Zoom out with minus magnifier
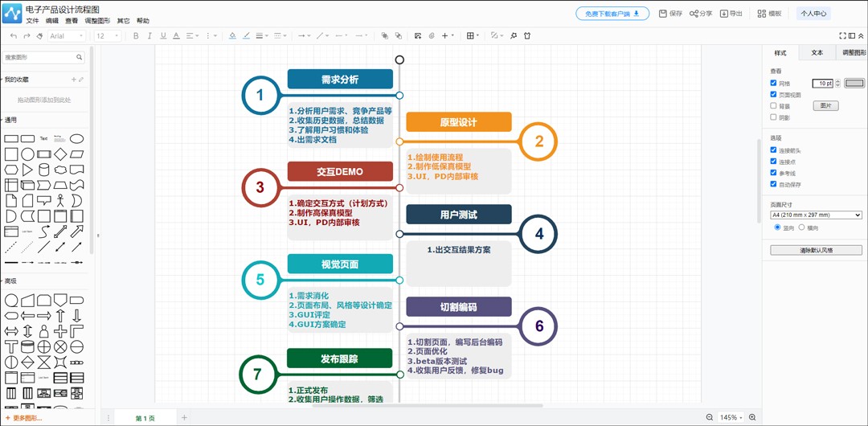The width and height of the screenshot is (868, 426). tap(710, 417)
